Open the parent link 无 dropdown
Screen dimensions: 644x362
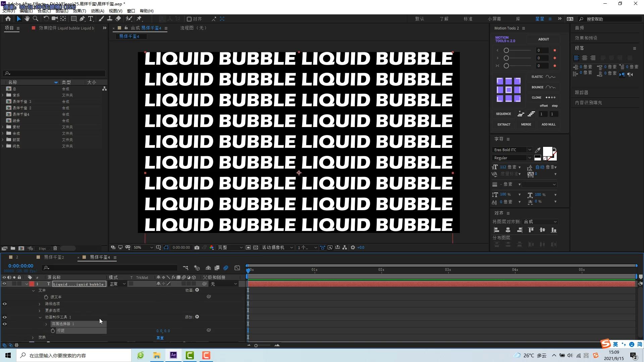(x=224, y=284)
